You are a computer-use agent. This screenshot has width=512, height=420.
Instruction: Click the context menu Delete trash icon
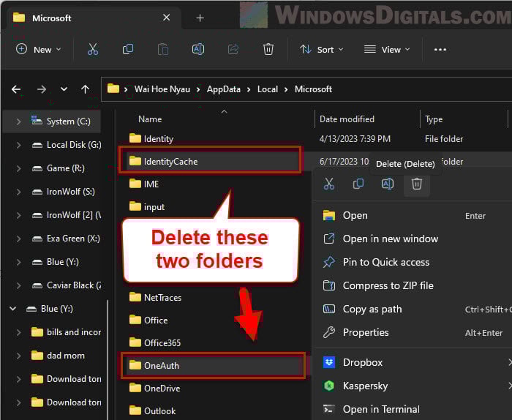(417, 184)
